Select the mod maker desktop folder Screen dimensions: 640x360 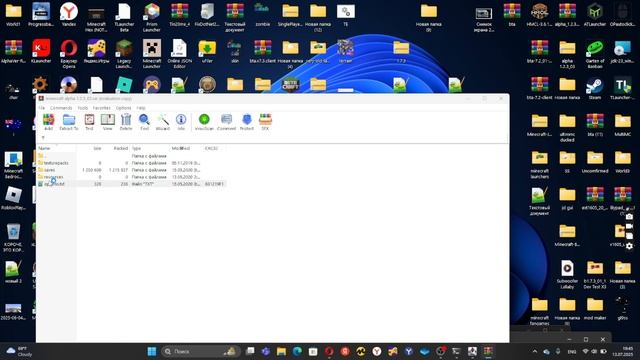pos(595,309)
